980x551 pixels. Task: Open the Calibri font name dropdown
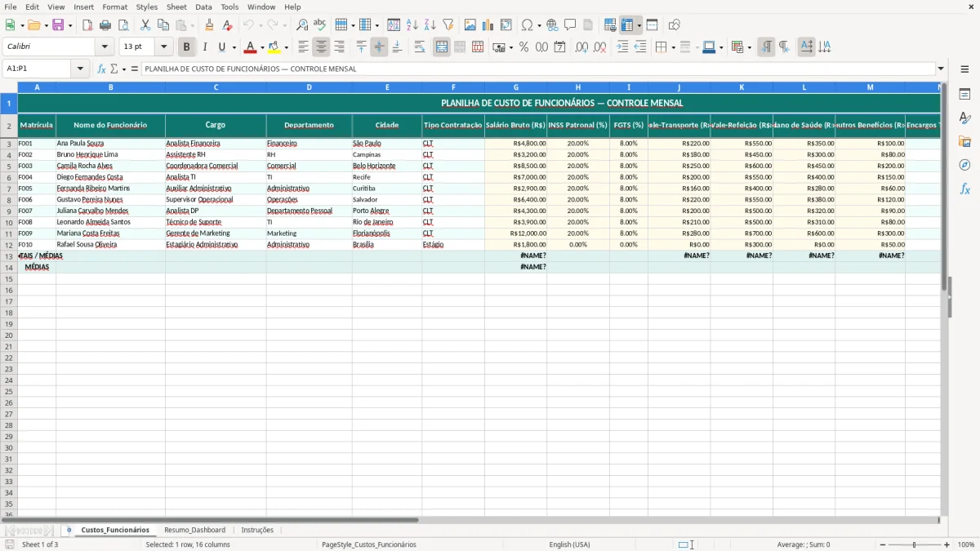(x=105, y=47)
